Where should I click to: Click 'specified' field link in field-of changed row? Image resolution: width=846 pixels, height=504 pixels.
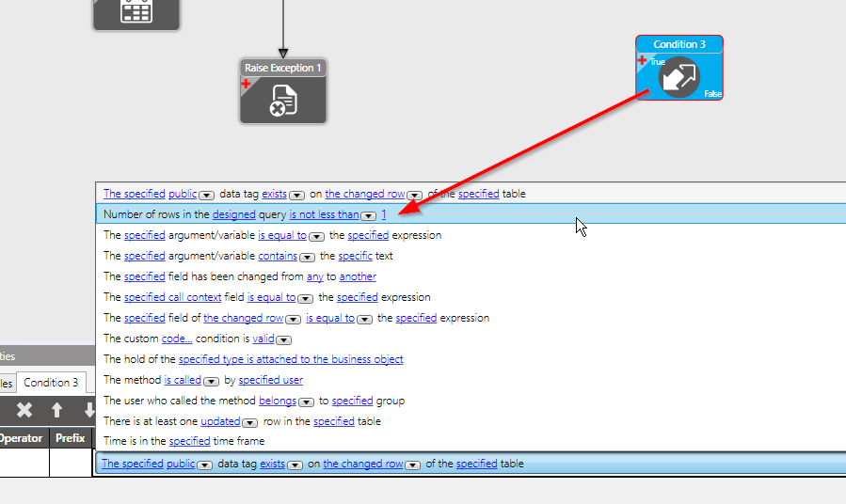point(145,318)
